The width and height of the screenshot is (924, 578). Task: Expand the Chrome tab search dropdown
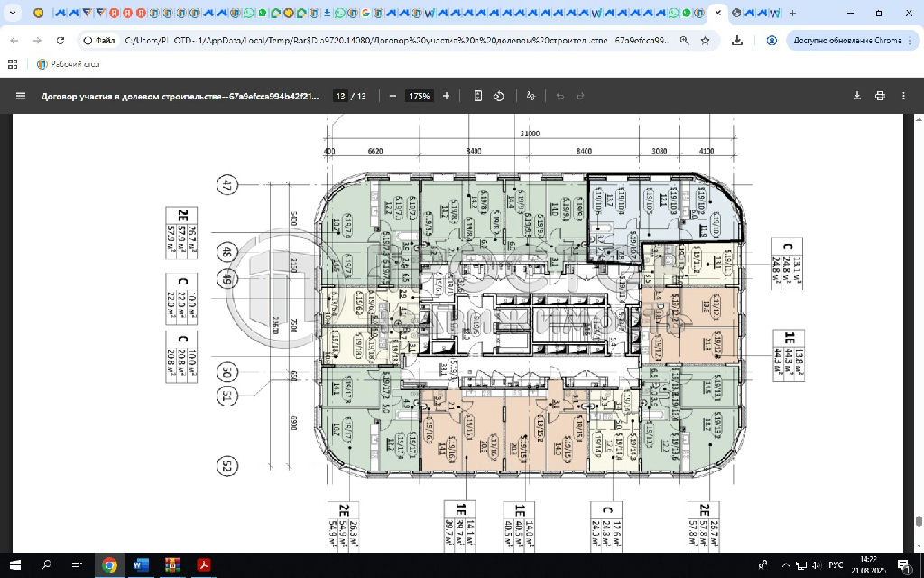click(13, 14)
